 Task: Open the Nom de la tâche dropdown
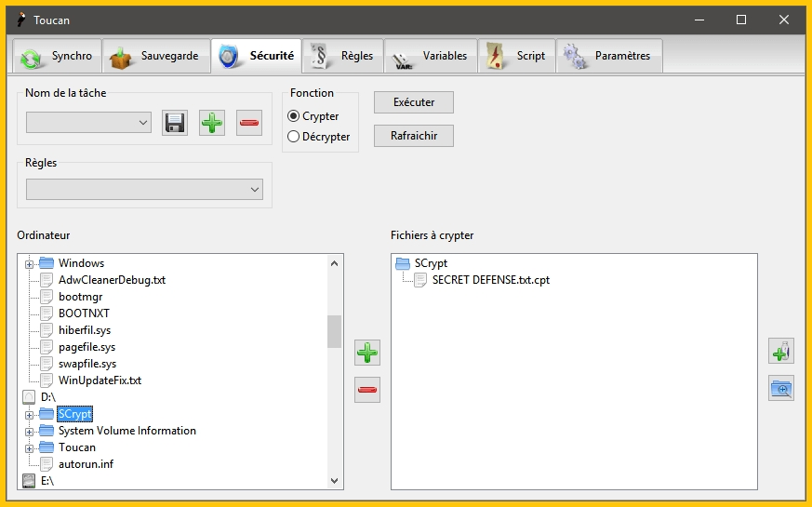pyautogui.click(x=88, y=123)
